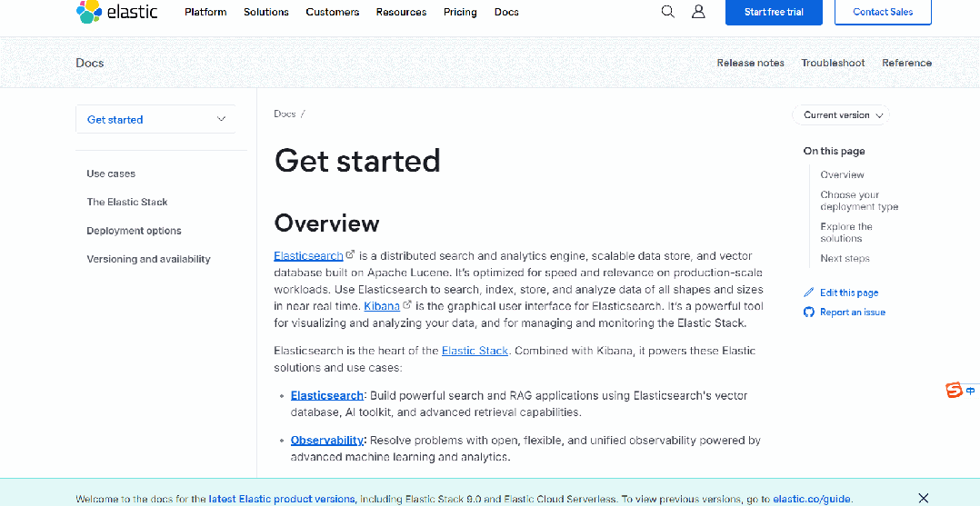
Task: Click On this page label
Action: pyautogui.click(x=835, y=151)
